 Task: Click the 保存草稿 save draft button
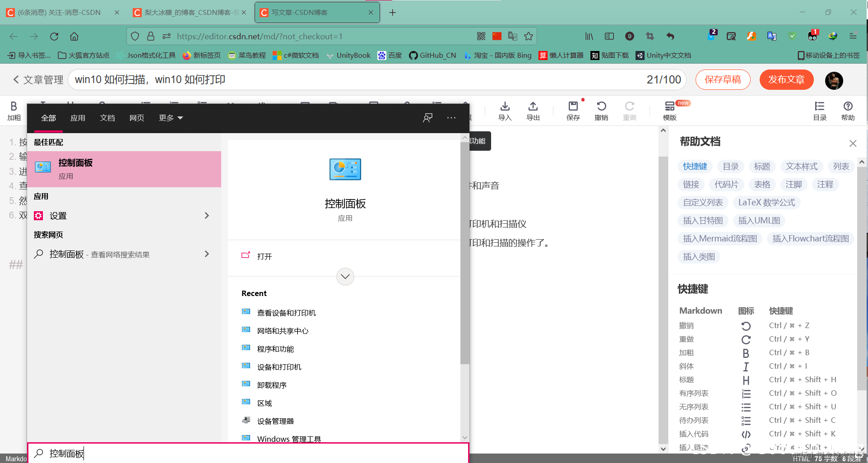point(723,79)
